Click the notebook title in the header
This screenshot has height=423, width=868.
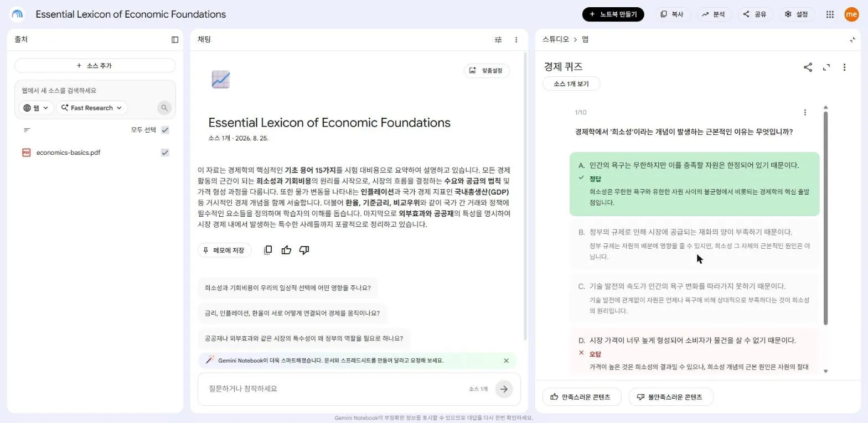click(x=131, y=14)
